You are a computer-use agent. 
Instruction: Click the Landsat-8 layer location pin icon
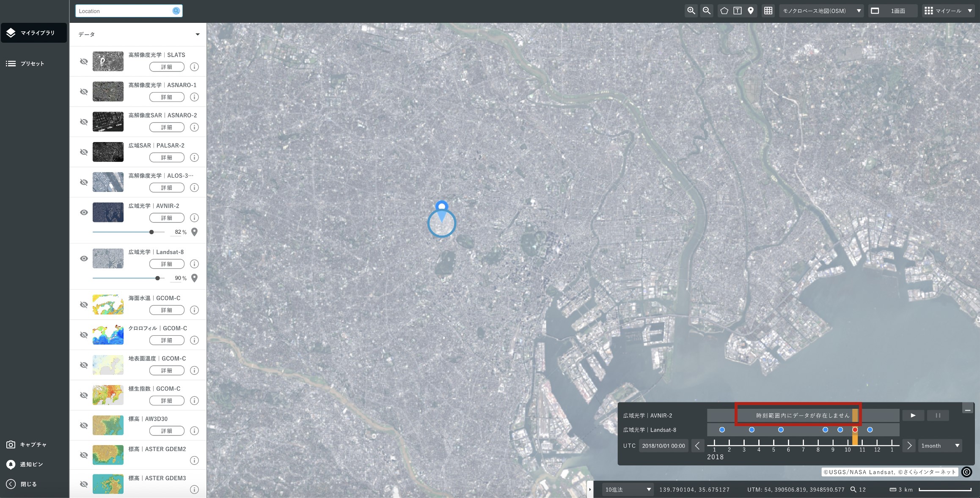pyautogui.click(x=195, y=278)
